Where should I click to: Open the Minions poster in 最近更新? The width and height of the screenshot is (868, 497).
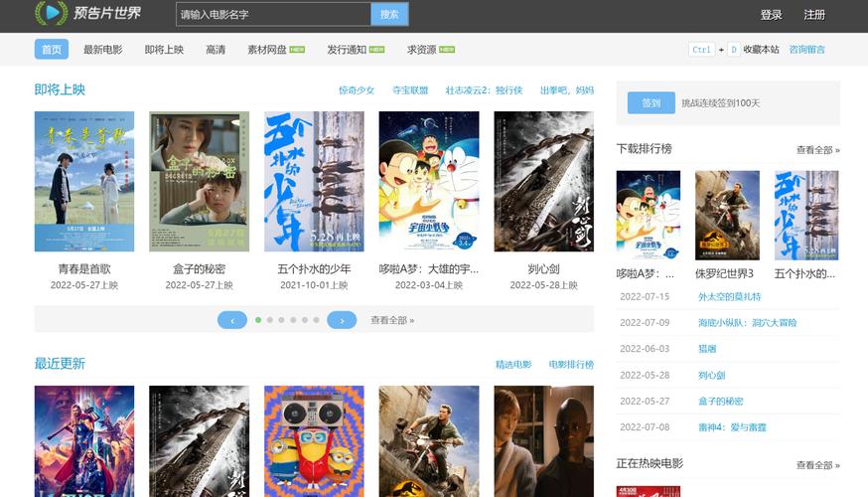click(x=314, y=441)
